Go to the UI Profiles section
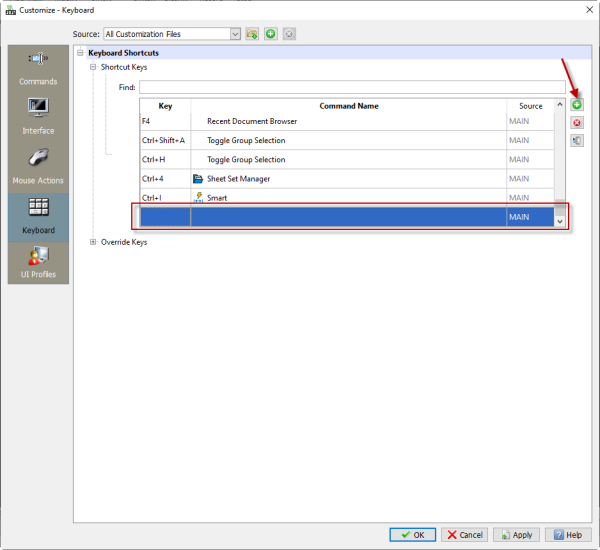Viewport: 600px width, 550px height. pos(38,262)
